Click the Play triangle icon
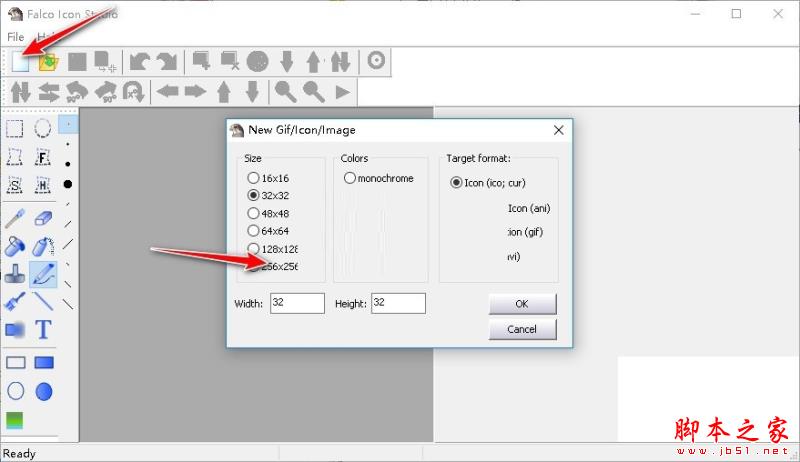The image size is (800, 462). (343, 92)
